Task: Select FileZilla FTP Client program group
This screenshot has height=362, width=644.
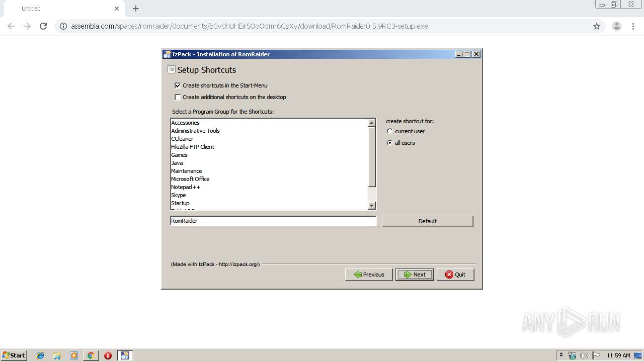Action: pyautogui.click(x=269, y=147)
